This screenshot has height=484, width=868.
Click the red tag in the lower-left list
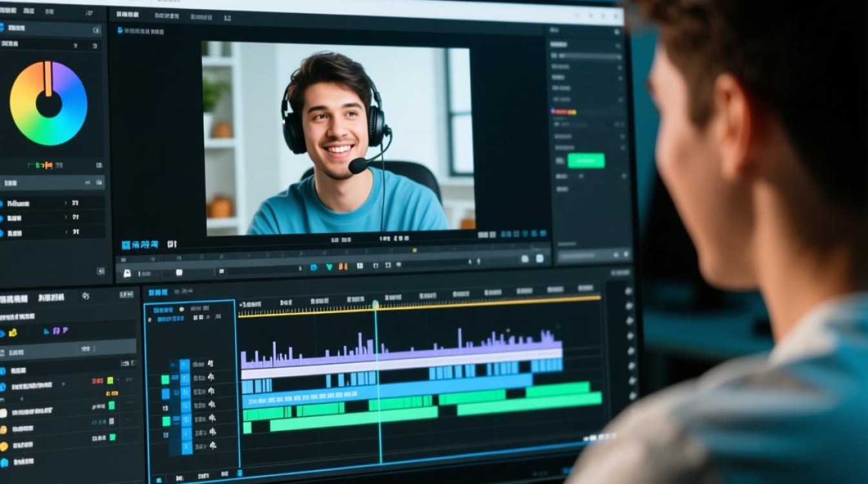pyautogui.click(x=98, y=381)
